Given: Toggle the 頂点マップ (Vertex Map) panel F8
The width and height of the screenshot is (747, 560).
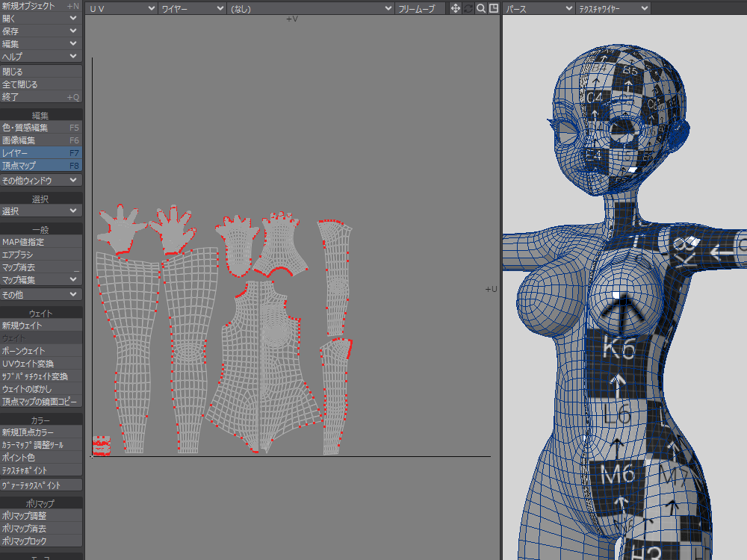Looking at the screenshot, I should [x=41, y=166].
